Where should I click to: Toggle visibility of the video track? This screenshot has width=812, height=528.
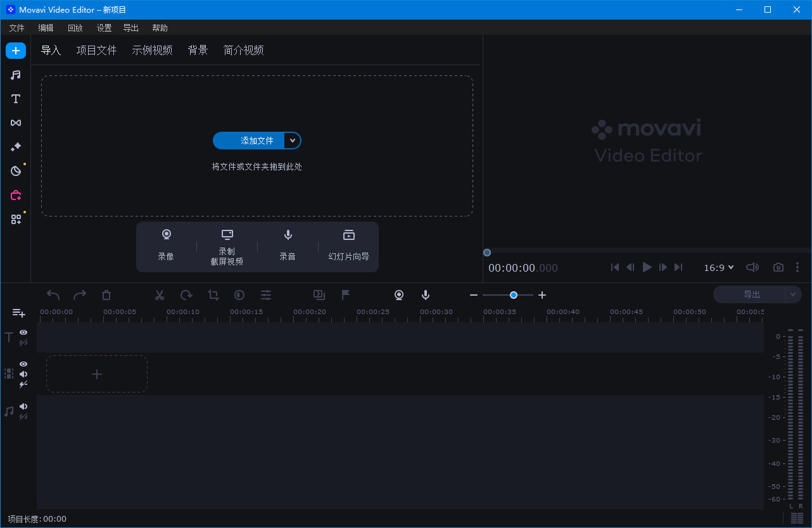pyautogui.click(x=23, y=364)
